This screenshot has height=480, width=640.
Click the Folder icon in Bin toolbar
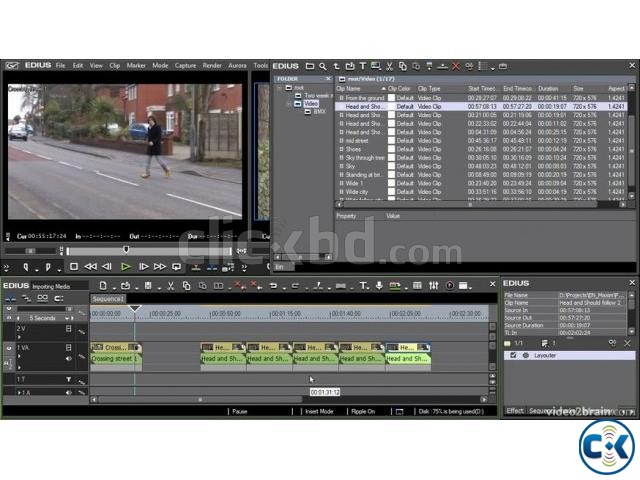tap(310, 66)
